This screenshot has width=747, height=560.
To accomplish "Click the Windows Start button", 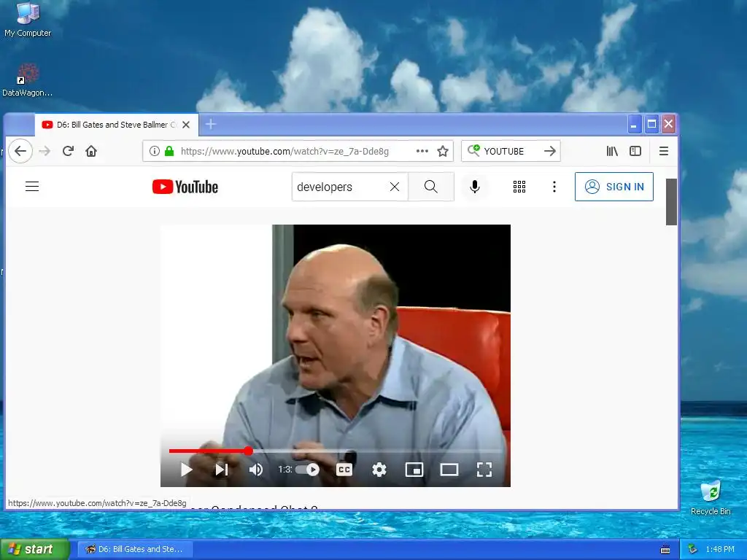I will click(x=35, y=549).
